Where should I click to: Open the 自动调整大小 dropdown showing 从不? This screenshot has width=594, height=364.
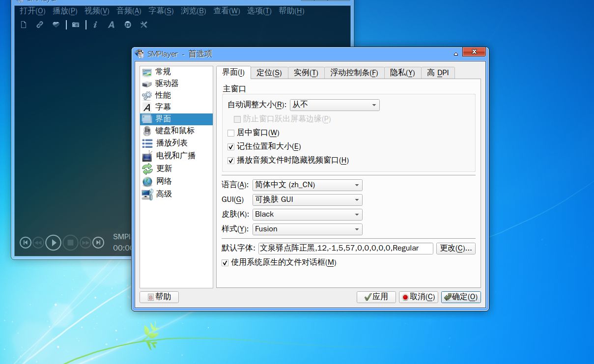(x=335, y=105)
